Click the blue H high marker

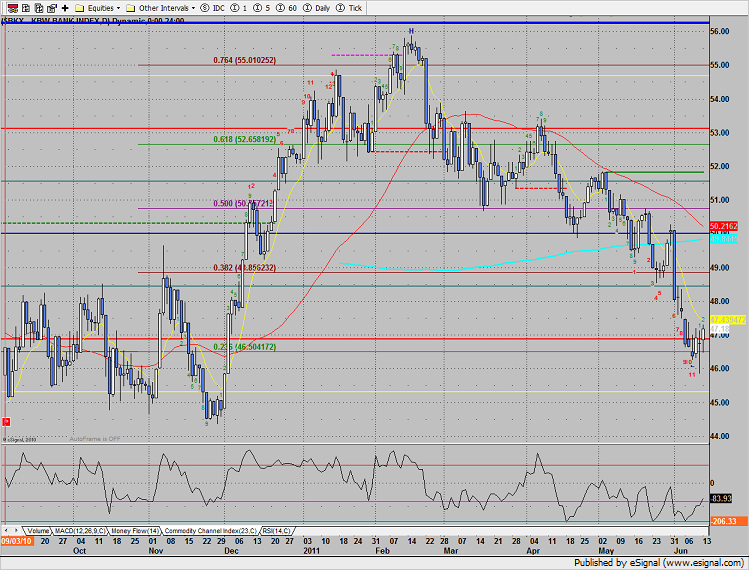(x=411, y=31)
